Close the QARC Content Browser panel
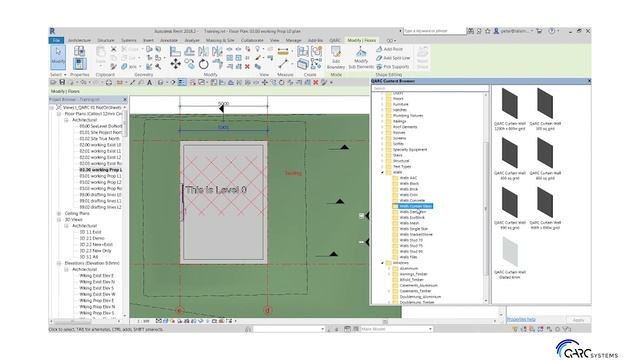Viewport: 640px width, 360px height. tap(589, 81)
